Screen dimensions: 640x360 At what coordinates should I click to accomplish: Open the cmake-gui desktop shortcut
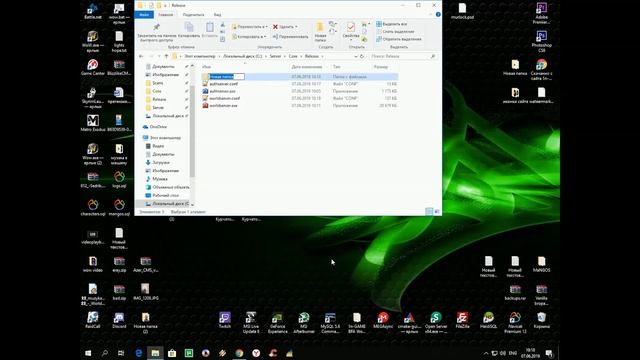(x=409, y=322)
